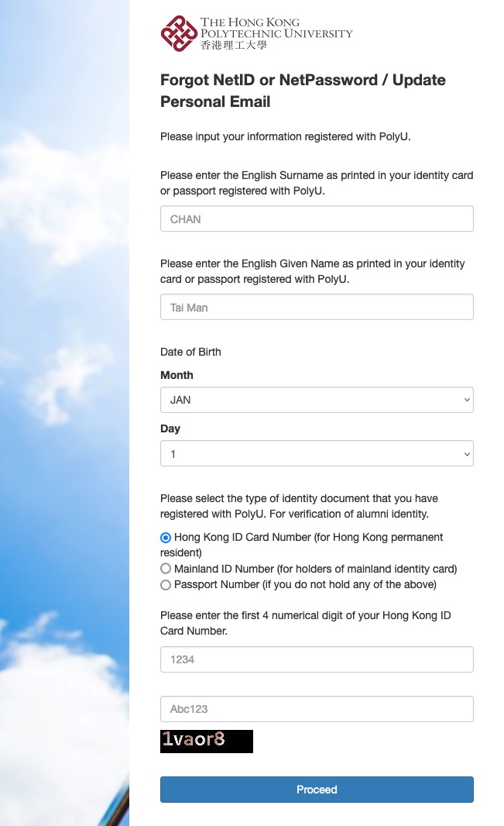Viewport: 504px width, 826px height.
Task: Click the Given Name field showing Tai Man
Action: 317,307
